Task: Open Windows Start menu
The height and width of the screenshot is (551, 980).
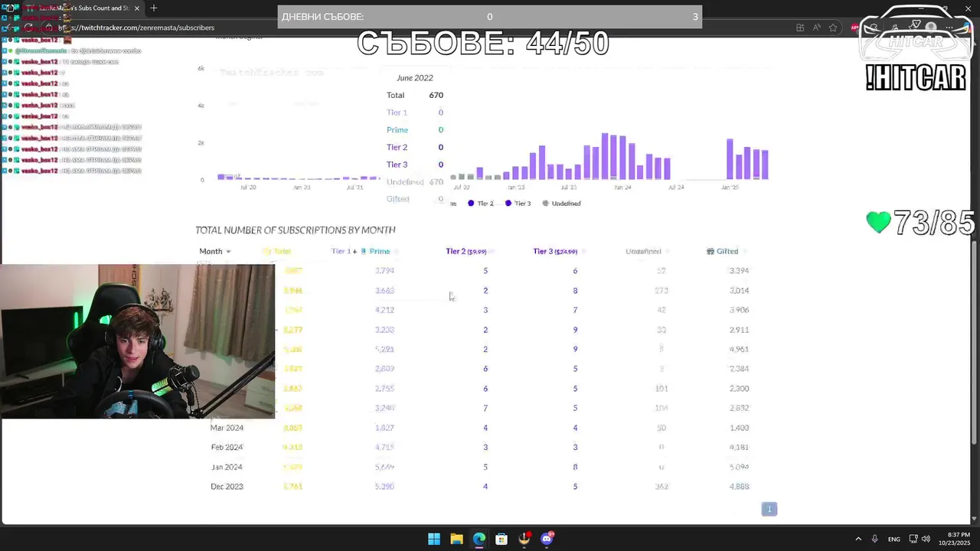Action: (x=434, y=539)
